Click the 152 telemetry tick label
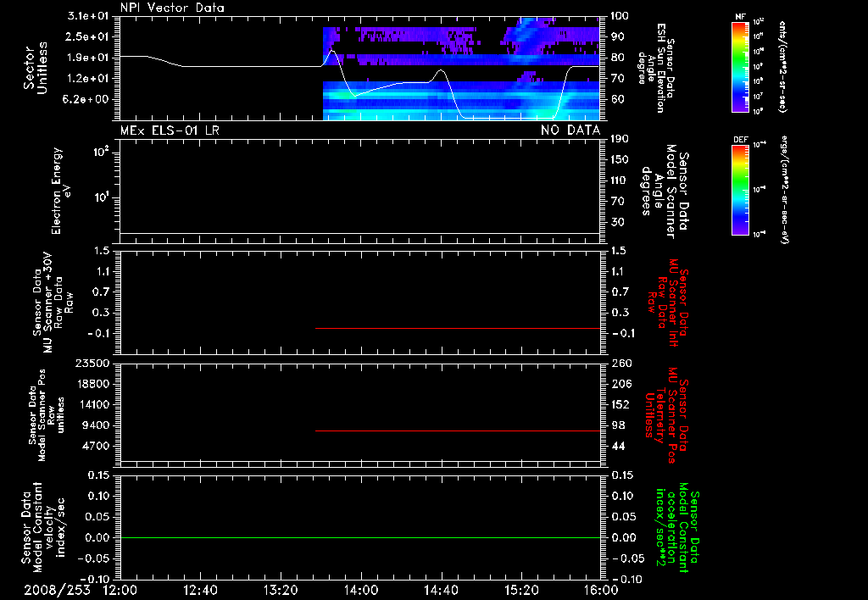Screen dimensions: 868x600 click(620, 404)
